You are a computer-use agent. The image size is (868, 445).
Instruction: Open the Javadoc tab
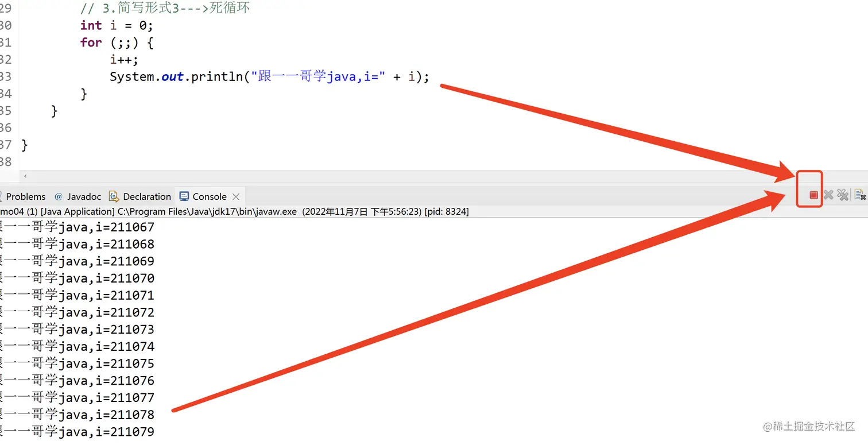77,196
